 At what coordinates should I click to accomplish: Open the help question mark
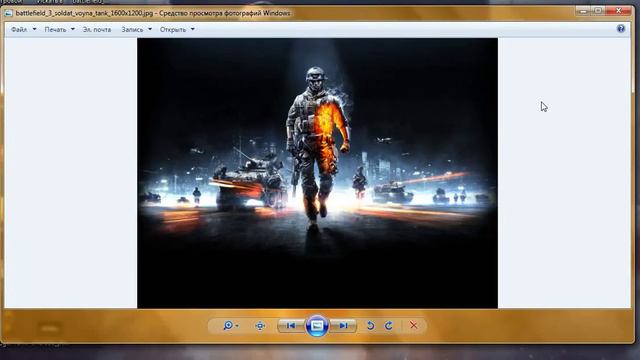click(x=621, y=29)
